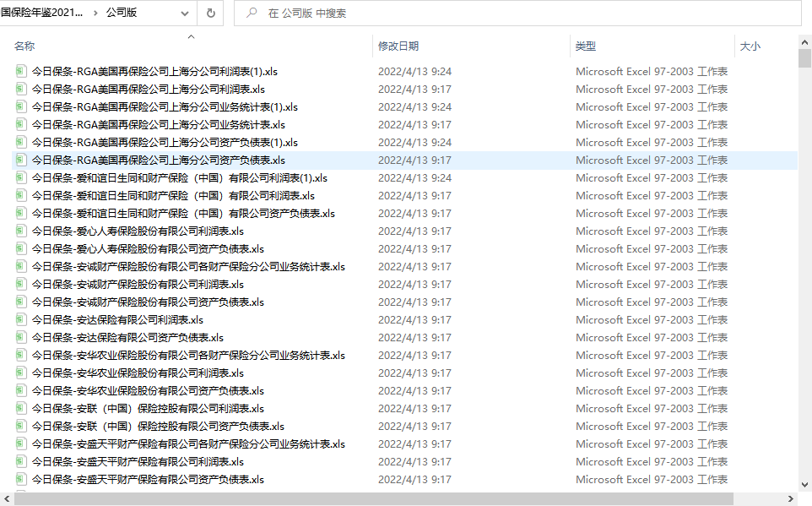This screenshot has height=506, width=812.
Task: Click icon of 安盛天平财产保险利润表.xls
Action: point(21,461)
